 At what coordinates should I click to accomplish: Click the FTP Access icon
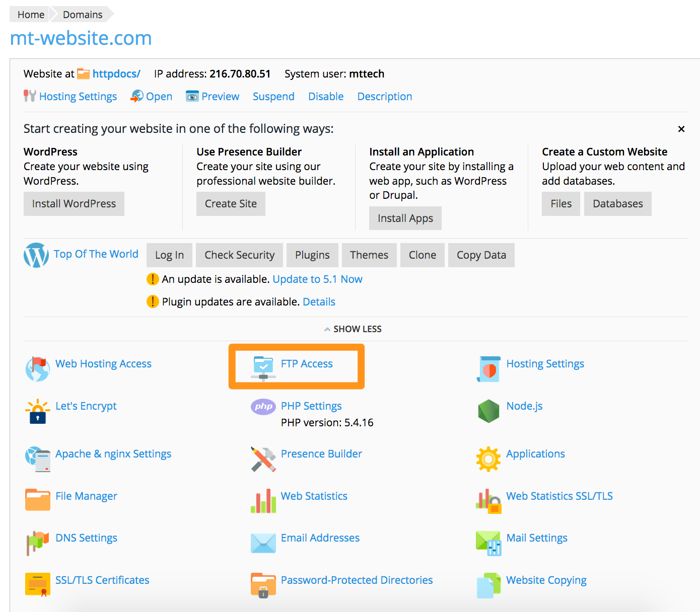(x=263, y=368)
